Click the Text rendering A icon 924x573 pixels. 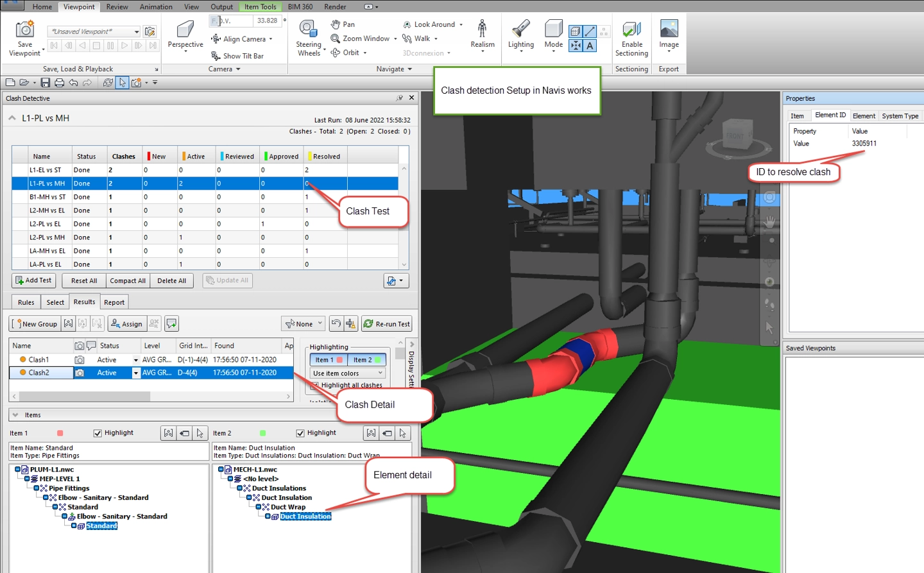point(590,46)
